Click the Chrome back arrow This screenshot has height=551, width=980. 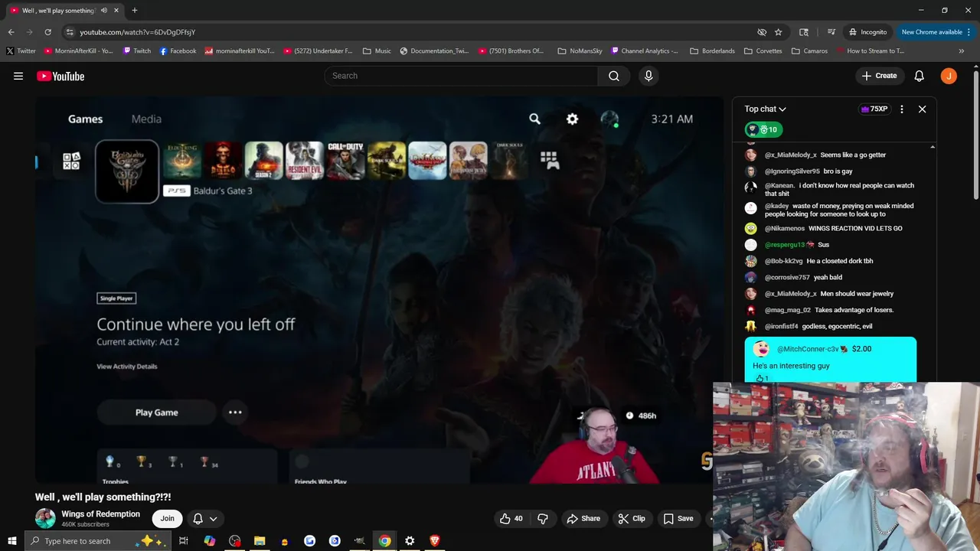11,32
